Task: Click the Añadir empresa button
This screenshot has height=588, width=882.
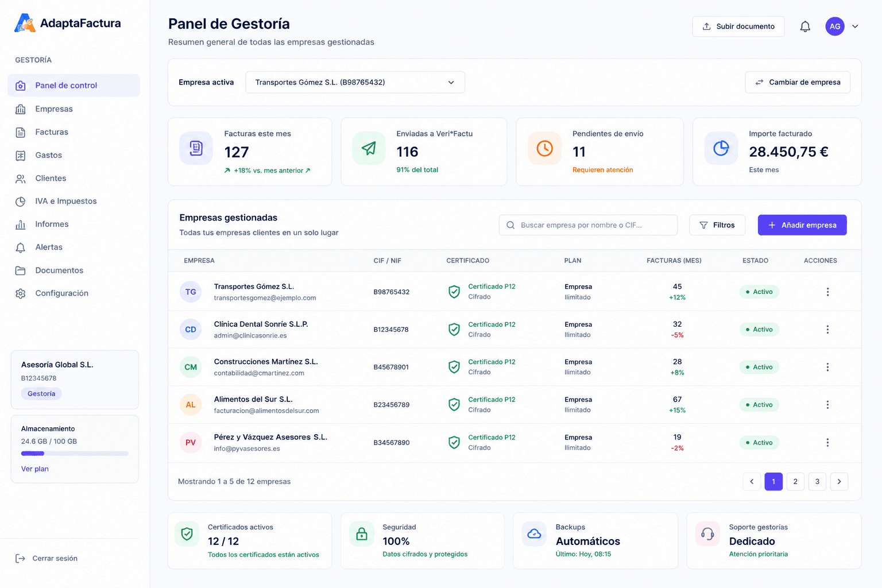Action: pos(802,225)
